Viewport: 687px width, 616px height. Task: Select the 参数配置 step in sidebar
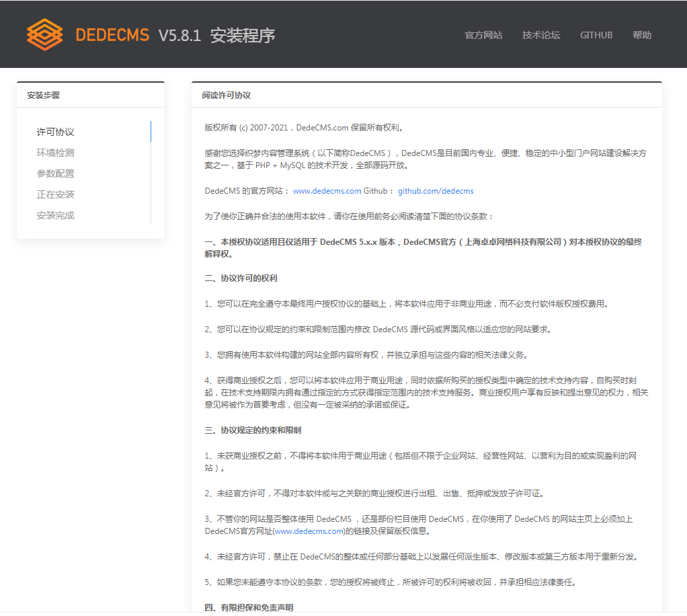click(55, 174)
